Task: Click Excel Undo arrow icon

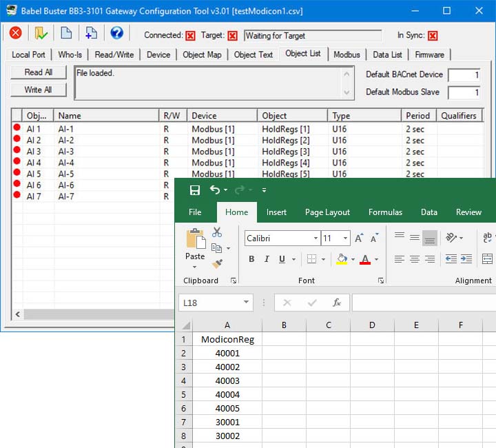Action: pyautogui.click(x=215, y=190)
